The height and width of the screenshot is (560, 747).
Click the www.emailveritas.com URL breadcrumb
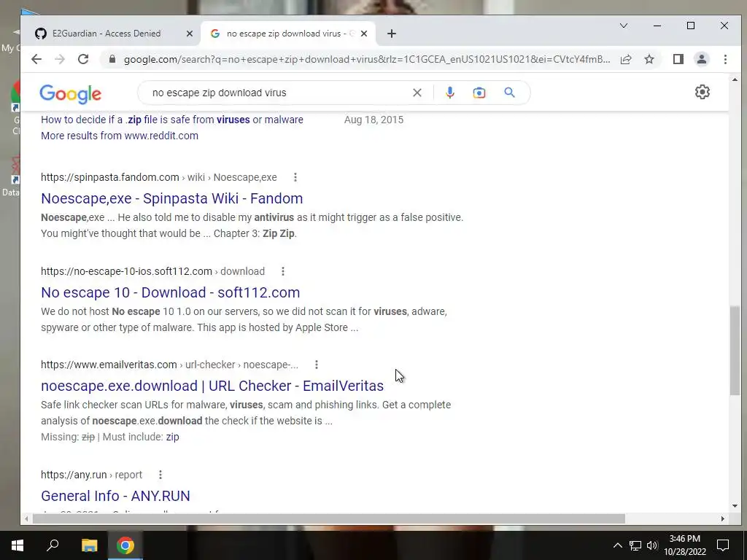(x=169, y=365)
